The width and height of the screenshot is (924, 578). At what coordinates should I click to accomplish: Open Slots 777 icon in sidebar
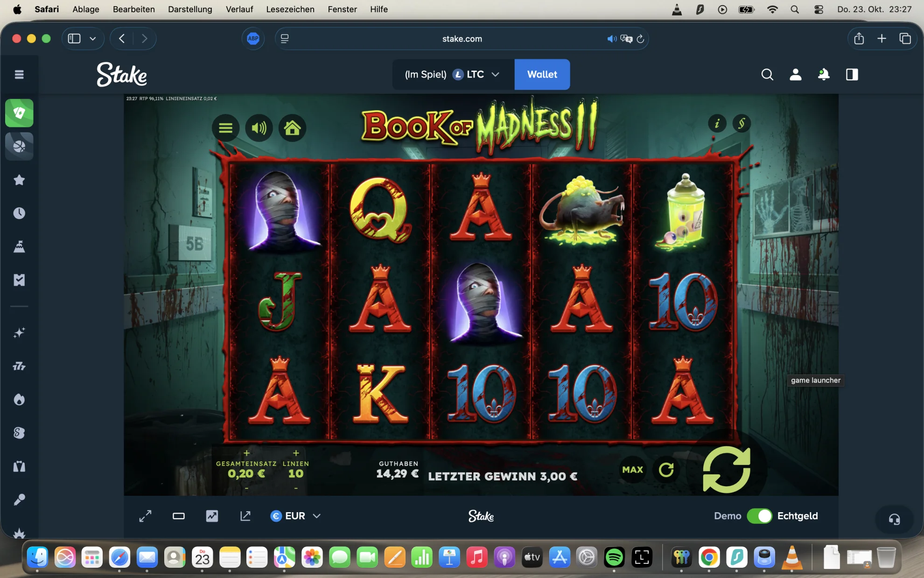click(x=19, y=366)
